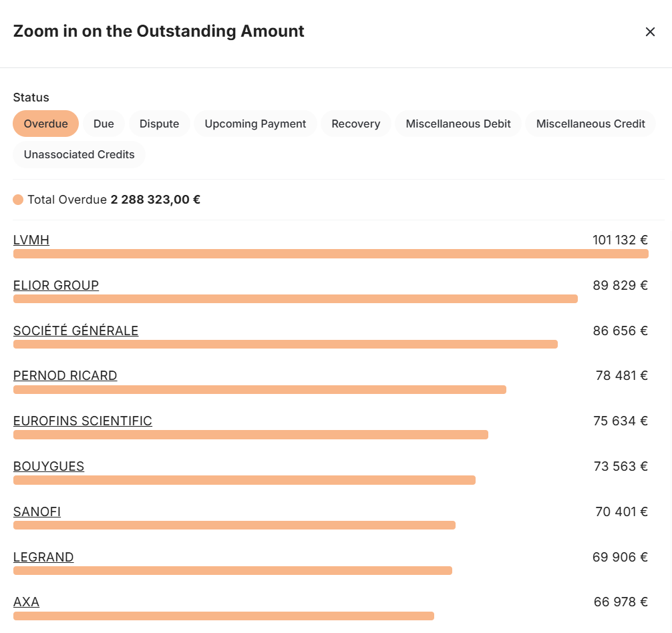Click the PERNOD RICARD overdue bar
672x633 pixels.
(x=260, y=390)
